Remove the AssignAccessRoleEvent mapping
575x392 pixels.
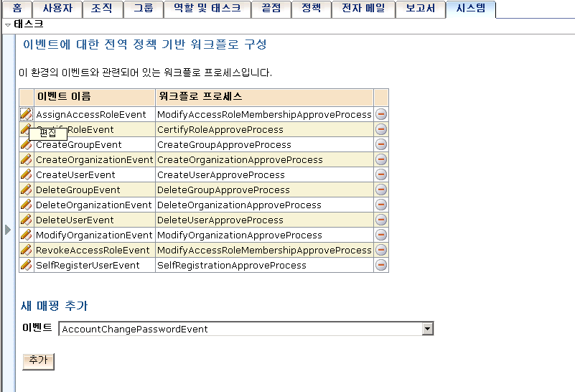tap(381, 114)
